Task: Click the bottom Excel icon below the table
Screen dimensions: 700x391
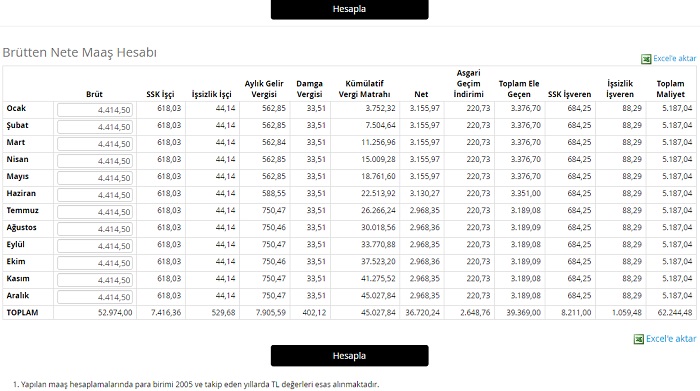Action: 639,339
